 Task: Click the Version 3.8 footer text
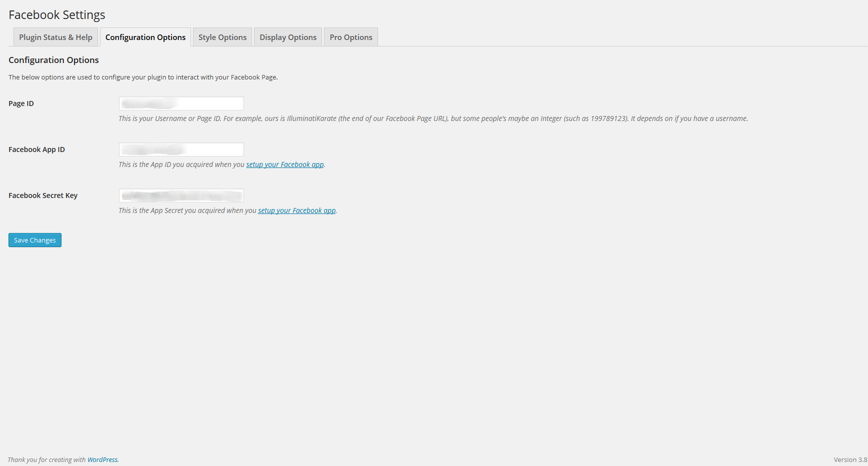[x=850, y=460]
